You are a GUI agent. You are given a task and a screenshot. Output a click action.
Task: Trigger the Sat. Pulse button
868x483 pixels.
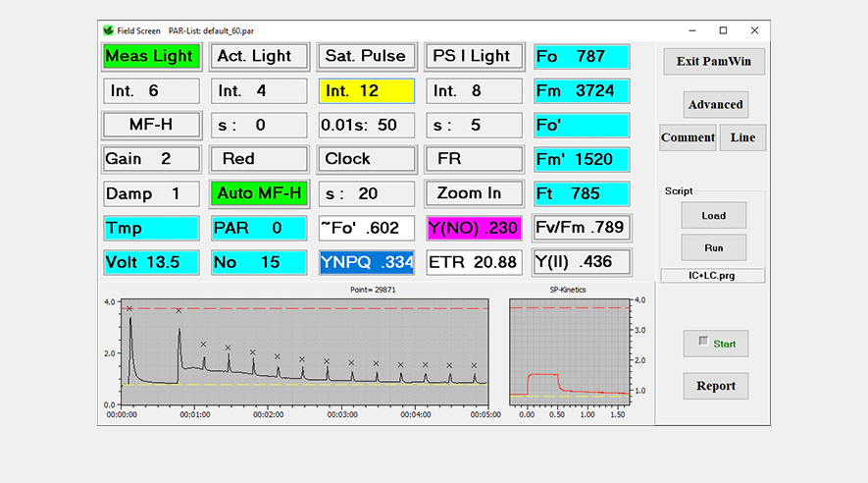coord(366,57)
